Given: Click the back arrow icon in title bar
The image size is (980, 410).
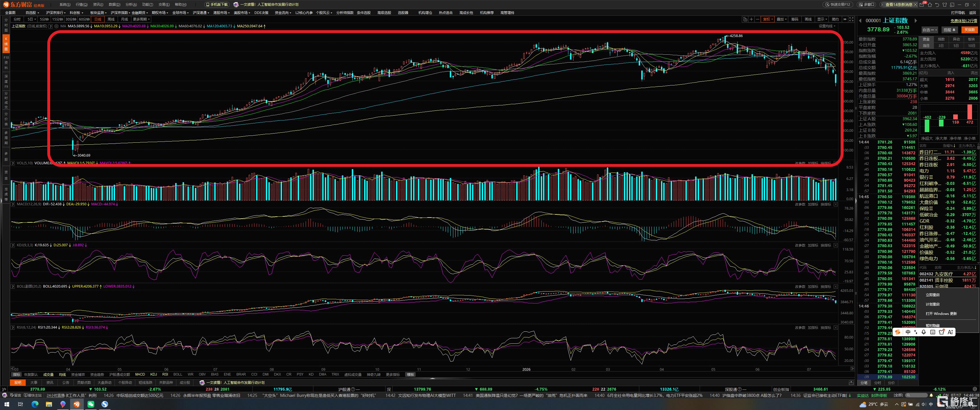Looking at the screenshot, I should 937,5.
